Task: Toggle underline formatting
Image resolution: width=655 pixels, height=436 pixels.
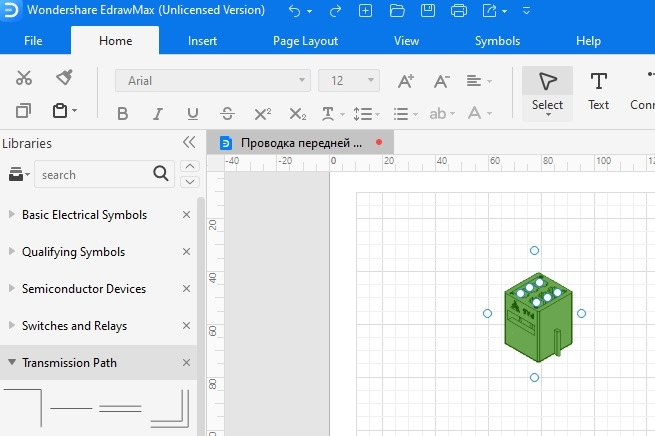Action: 192,114
